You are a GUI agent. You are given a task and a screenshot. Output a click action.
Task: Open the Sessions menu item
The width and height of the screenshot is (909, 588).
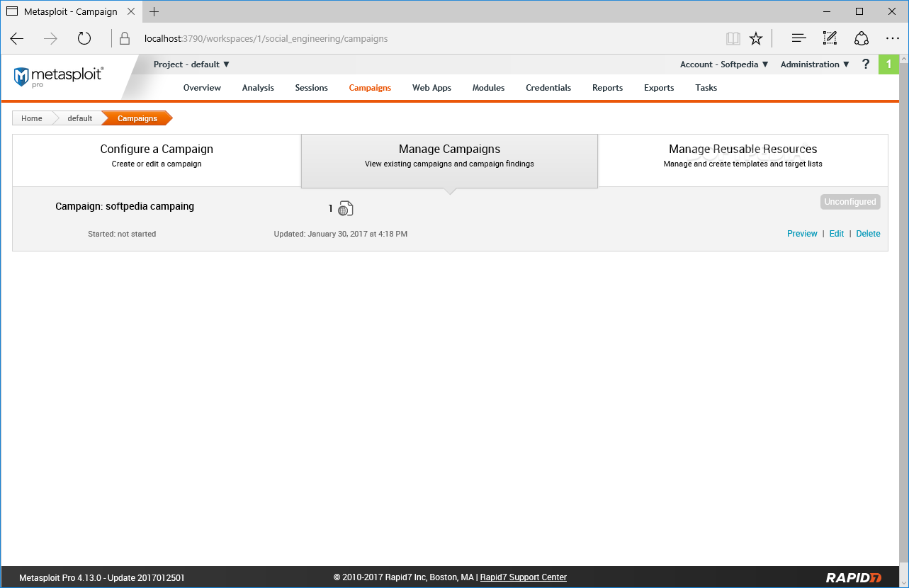point(312,88)
